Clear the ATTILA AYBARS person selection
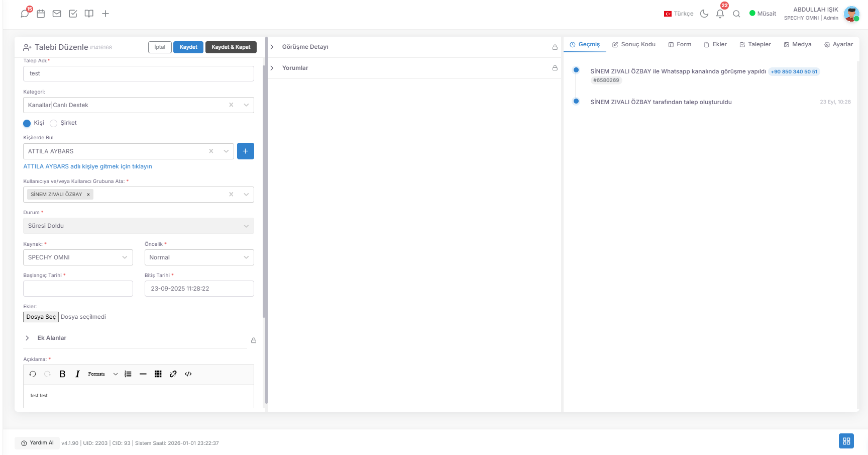This screenshot has height=455, width=868. [x=211, y=151]
